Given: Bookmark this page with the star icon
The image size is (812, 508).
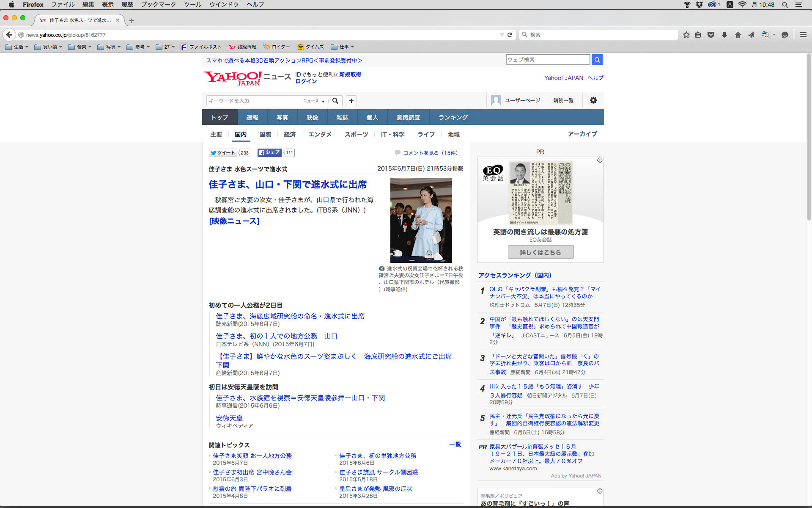Looking at the screenshot, I should click(686, 35).
